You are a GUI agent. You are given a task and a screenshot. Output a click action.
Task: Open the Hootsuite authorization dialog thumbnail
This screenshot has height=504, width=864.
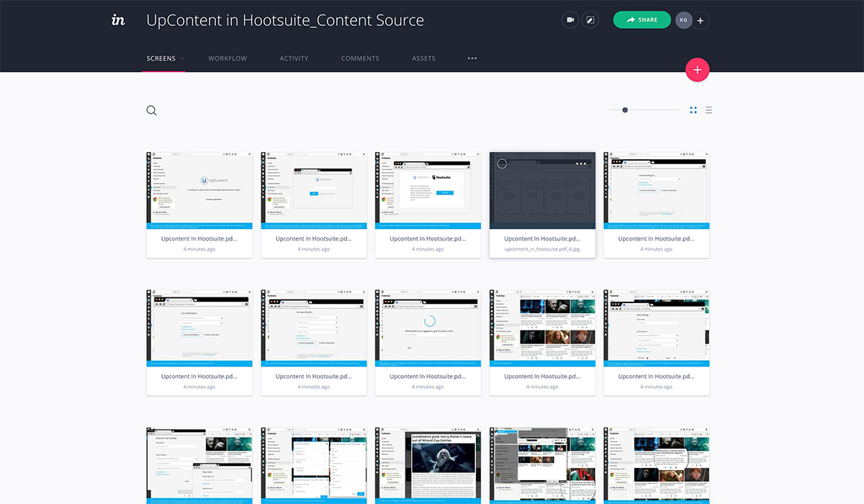(428, 191)
